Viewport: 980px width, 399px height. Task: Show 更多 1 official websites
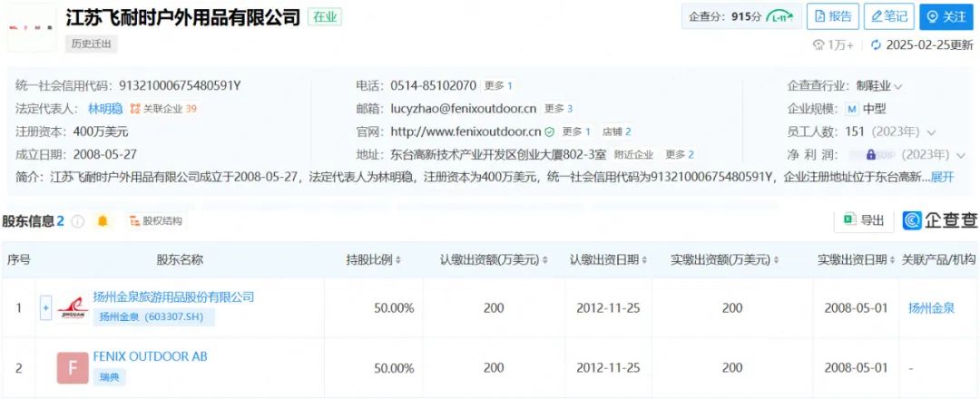[576, 131]
